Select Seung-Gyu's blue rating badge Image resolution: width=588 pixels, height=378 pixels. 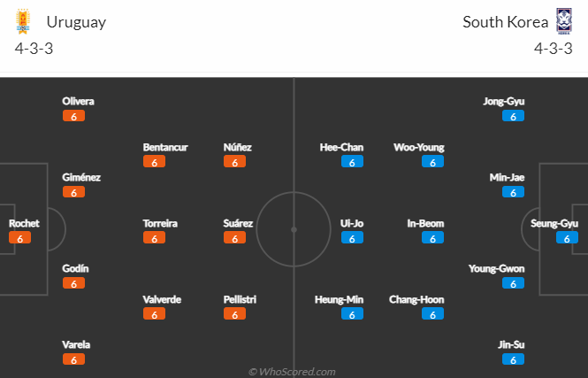click(x=567, y=238)
